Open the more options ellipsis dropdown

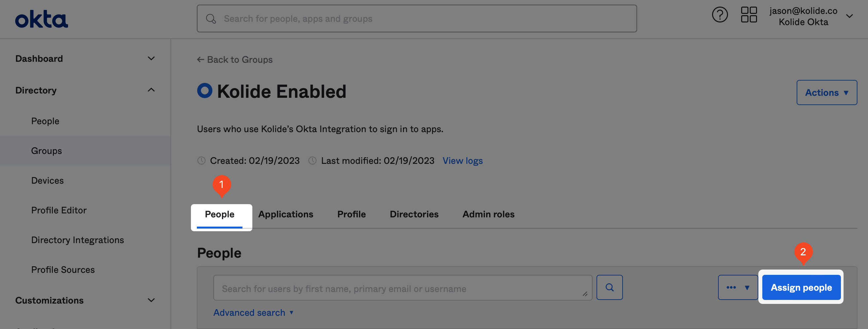738,287
